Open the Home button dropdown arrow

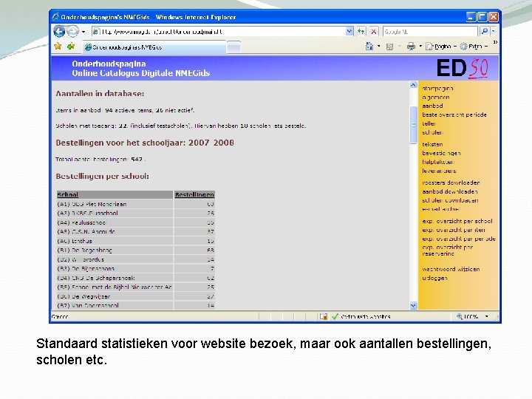378,46
